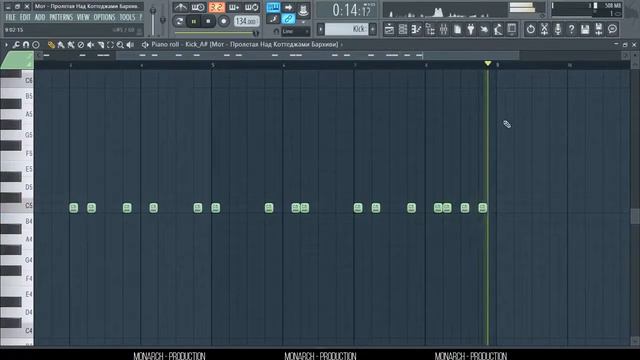Click the song position slider

tap(217, 33)
